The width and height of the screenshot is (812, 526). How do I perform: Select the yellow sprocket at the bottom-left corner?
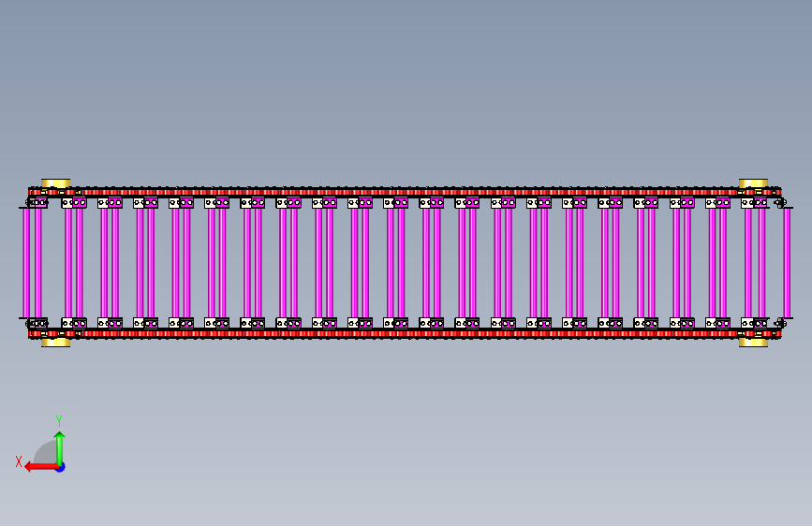click(x=55, y=343)
